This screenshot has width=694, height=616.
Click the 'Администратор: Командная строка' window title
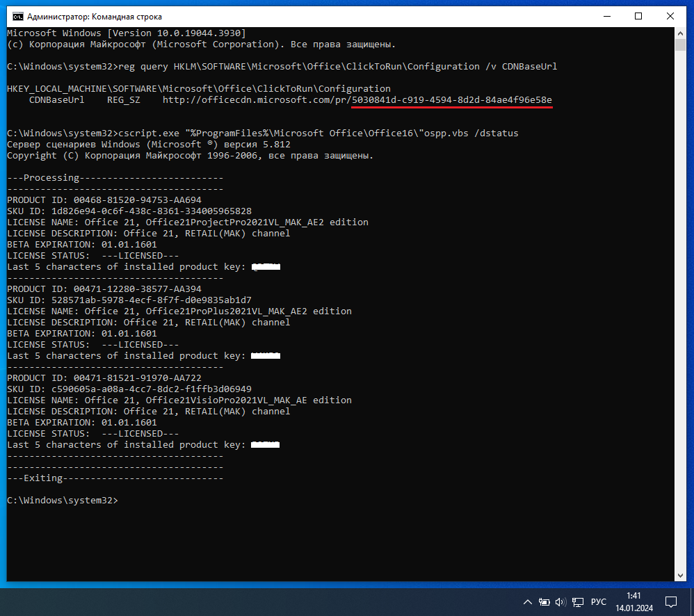pyautogui.click(x=95, y=17)
